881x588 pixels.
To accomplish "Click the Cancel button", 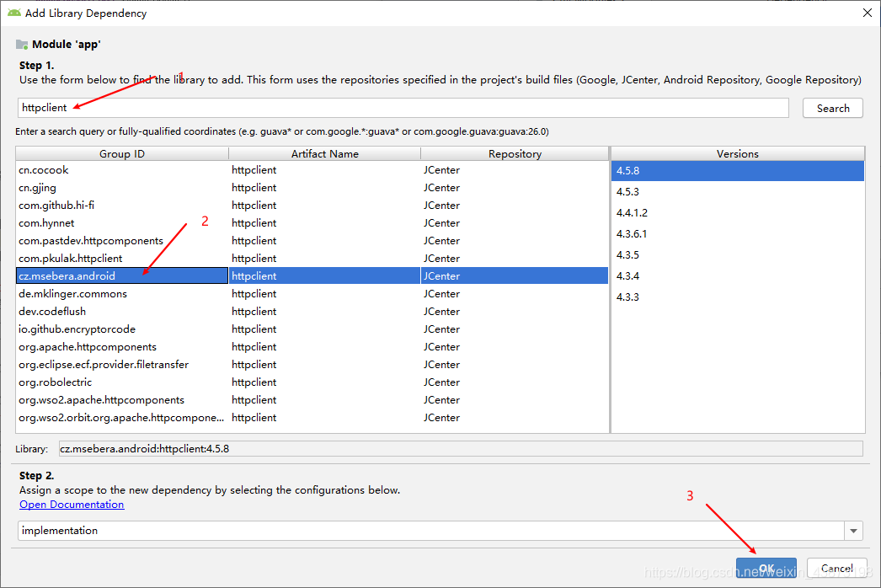I will pyautogui.click(x=836, y=568).
